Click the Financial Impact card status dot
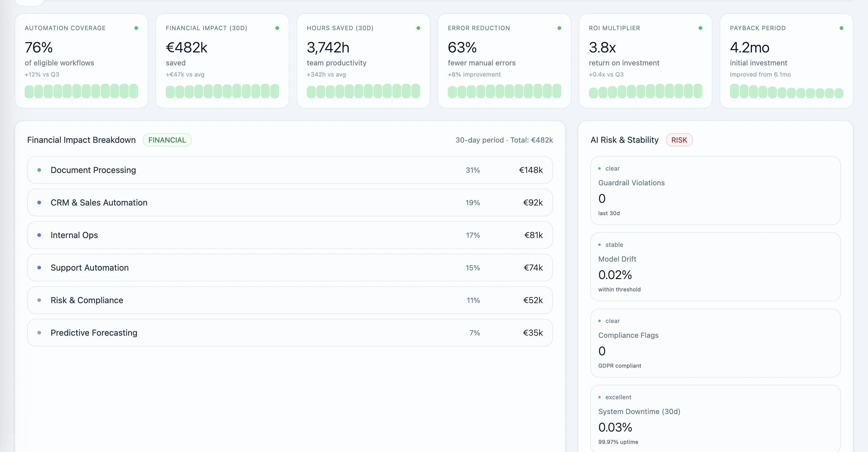Screen dimensions: 868x452 pyautogui.click(x=277, y=28)
